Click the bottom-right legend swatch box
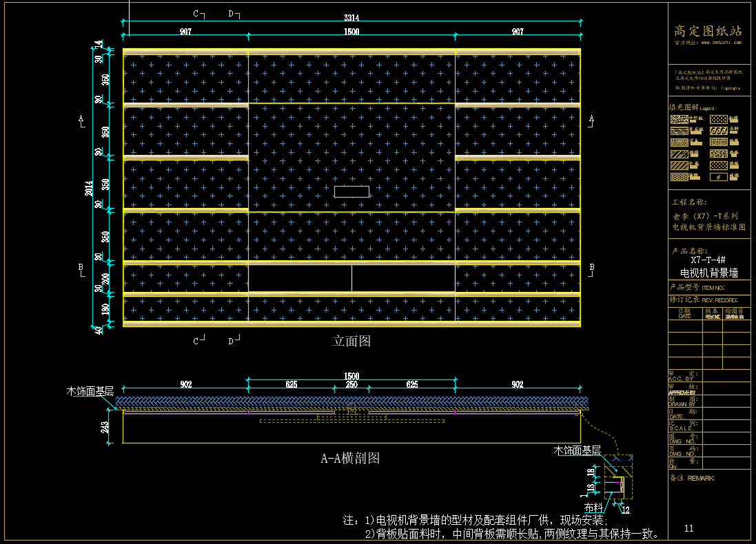Screen dimensions: 756x544 click(x=719, y=177)
